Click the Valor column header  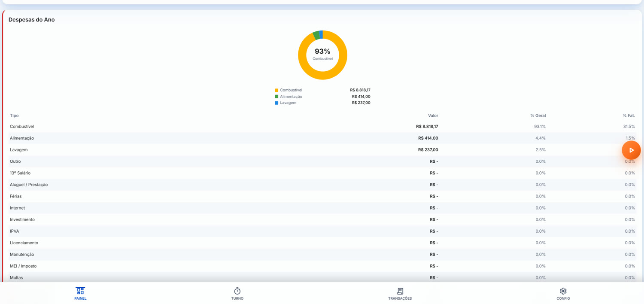pos(433,116)
